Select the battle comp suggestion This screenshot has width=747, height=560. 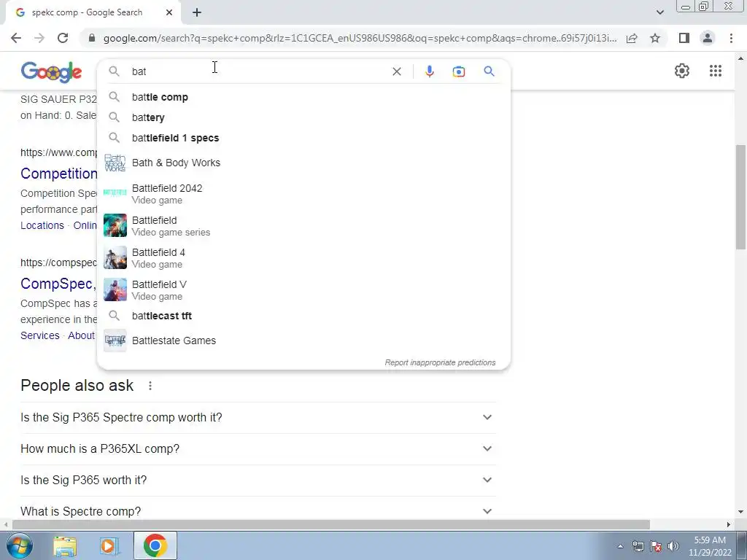303,97
